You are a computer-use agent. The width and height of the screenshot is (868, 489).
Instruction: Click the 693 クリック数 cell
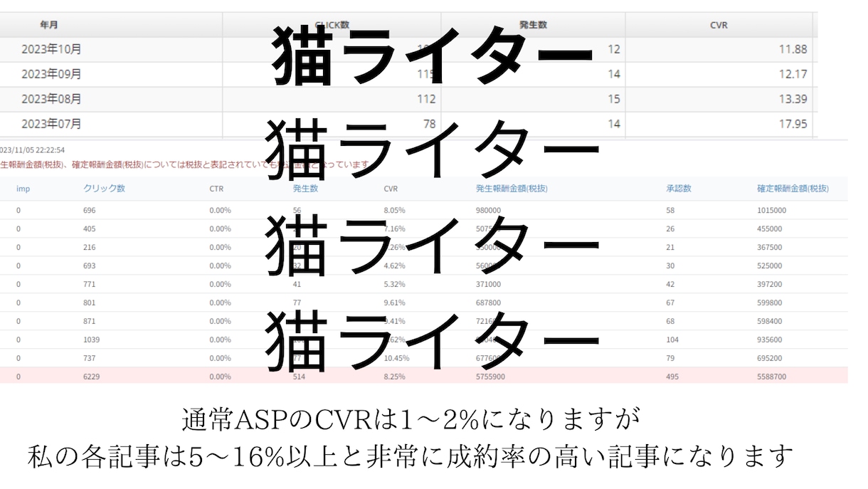(x=89, y=266)
